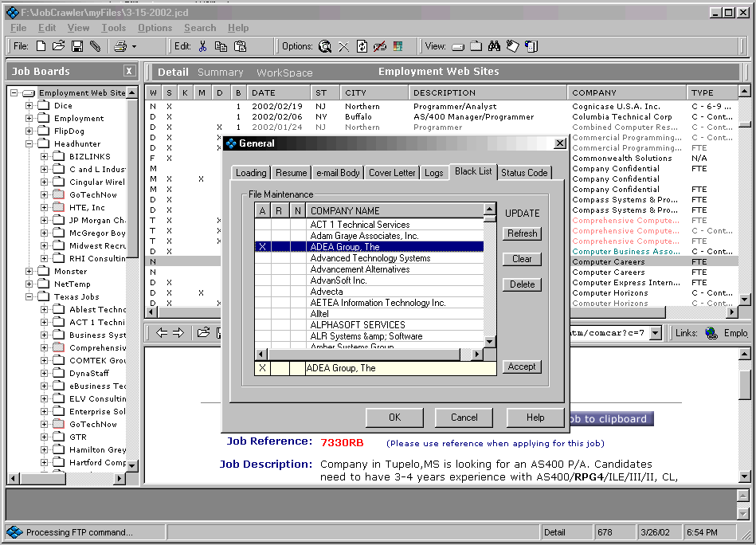
Task: Open the URL address dropdown arrow
Action: point(656,333)
